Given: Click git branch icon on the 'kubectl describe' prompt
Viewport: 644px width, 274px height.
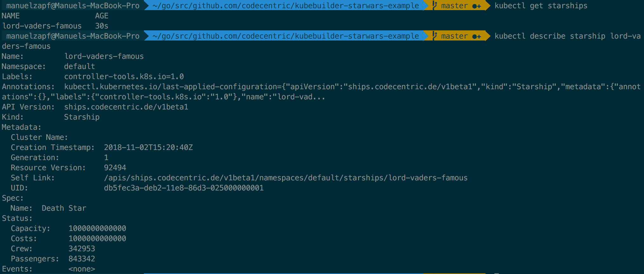Looking at the screenshot, I should [x=435, y=36].
